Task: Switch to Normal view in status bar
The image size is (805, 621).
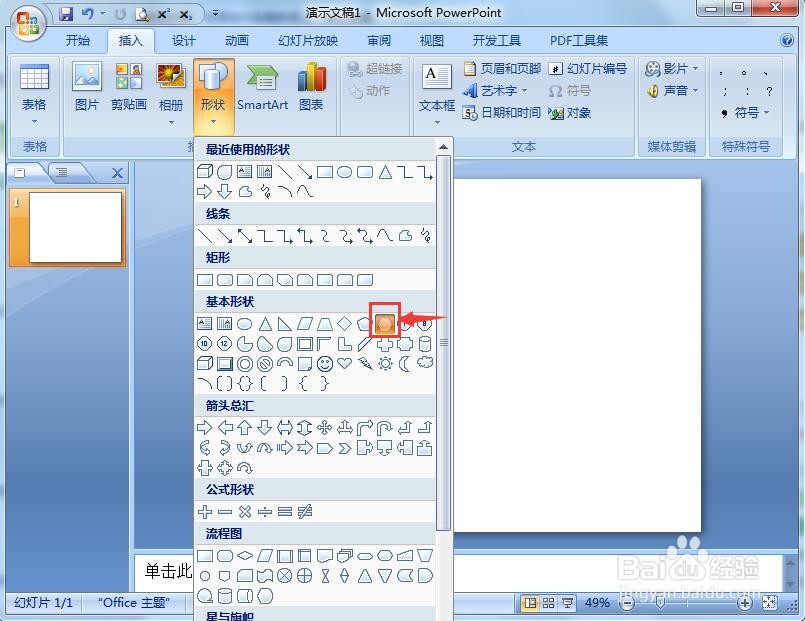Action: click(530, 603)
